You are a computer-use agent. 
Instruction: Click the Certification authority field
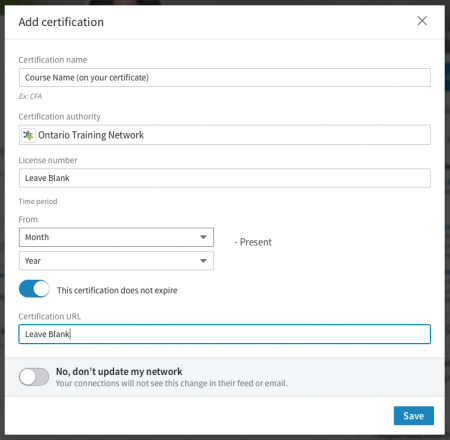225,135
